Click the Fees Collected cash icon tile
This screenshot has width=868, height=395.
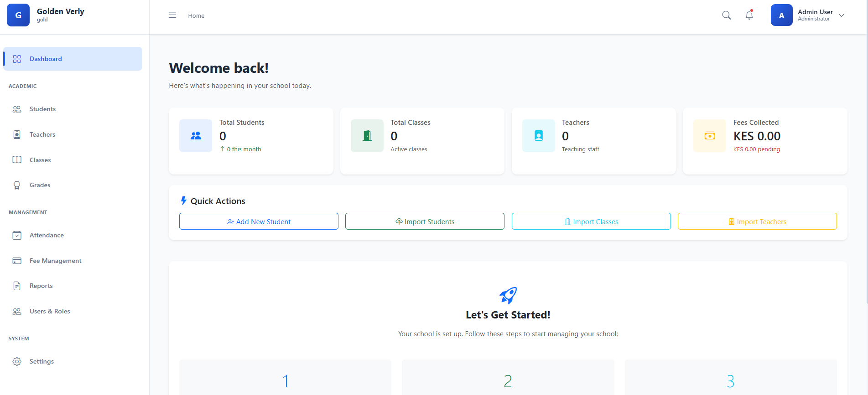point(710,136)
